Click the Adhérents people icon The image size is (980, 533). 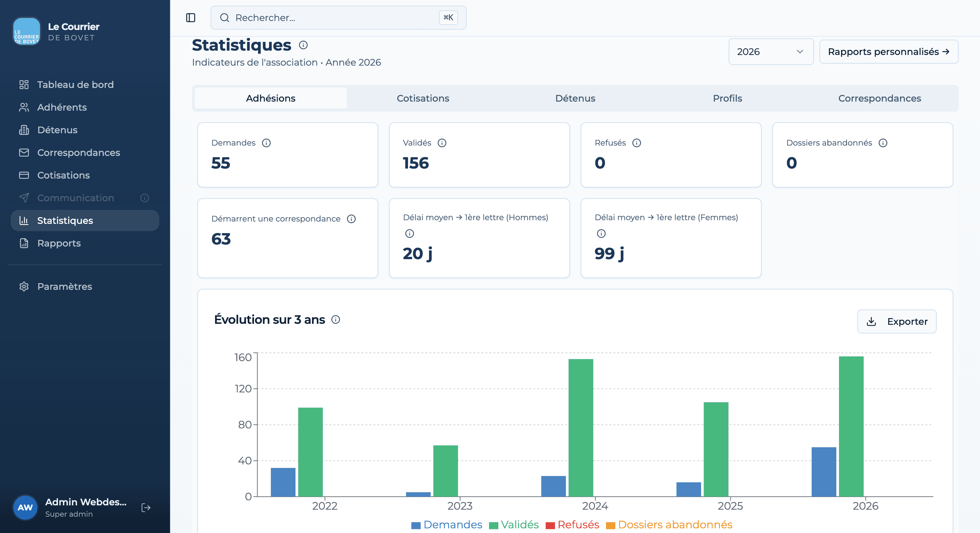coord(24,107)
